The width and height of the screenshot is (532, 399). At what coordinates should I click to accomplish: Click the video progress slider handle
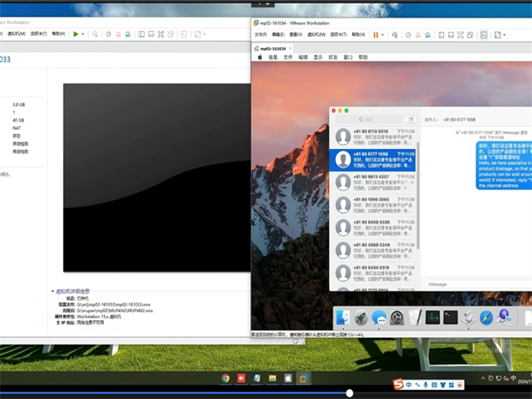(x=349, y=393)
